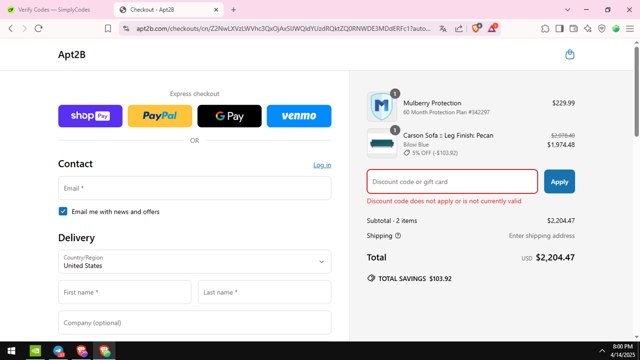640x360 pixels.
Task: Open the browser hamburger menu
Action: point(630,29)
